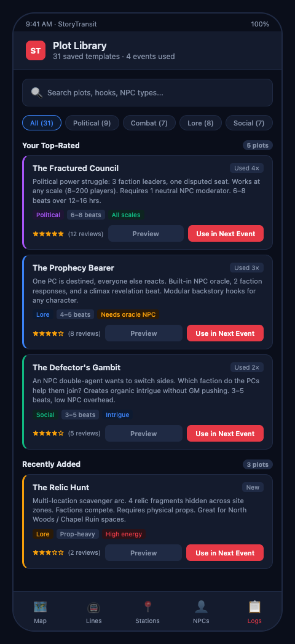Use The Relic Hunt in next event
Screen dimensions: 295x644
point(225,553)
